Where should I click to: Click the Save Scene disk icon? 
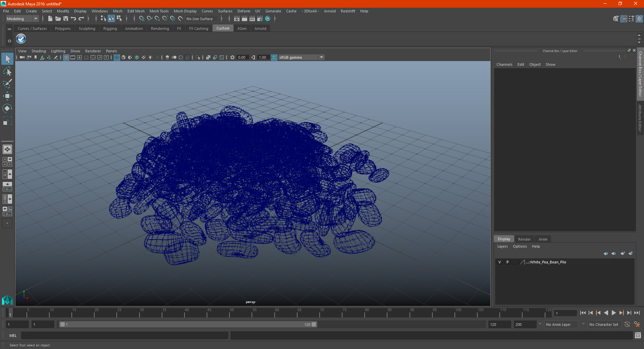point(66,19)
